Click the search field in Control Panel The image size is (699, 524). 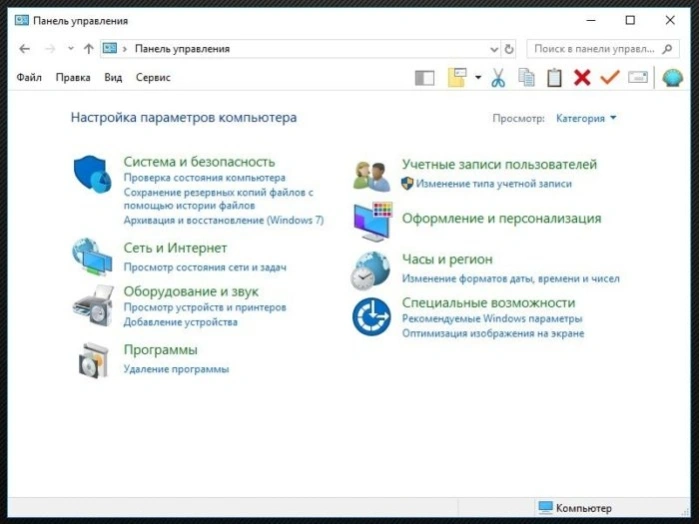[603, 49]
